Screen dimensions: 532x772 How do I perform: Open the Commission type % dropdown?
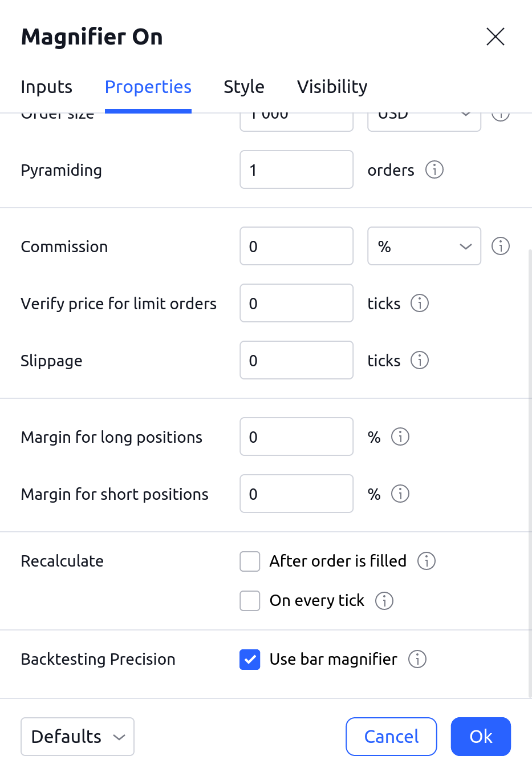click(424, 246)
